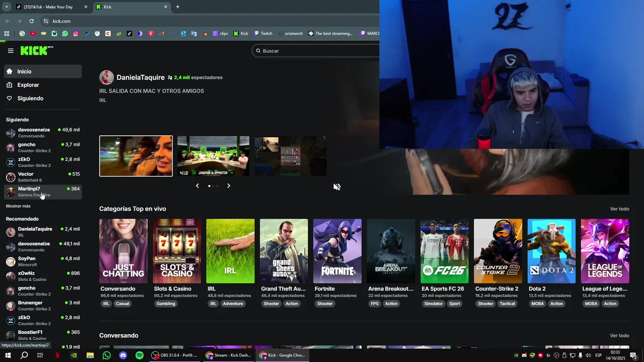Open the EA Sports FC 26 category

(x=444, y=251)
